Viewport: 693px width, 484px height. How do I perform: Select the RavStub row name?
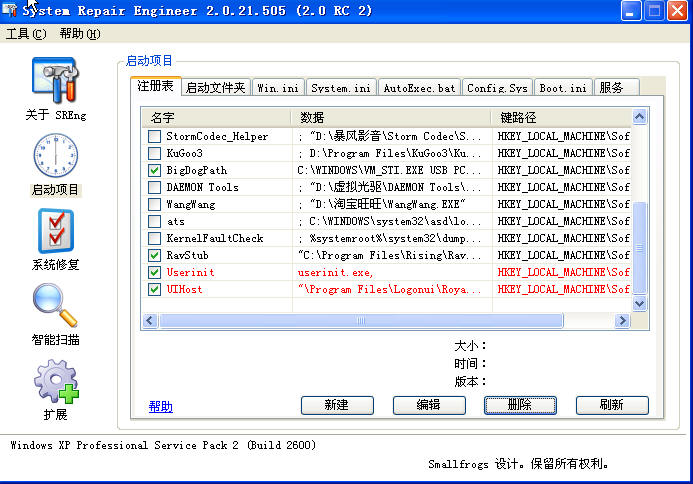click(x=187, y=255)
